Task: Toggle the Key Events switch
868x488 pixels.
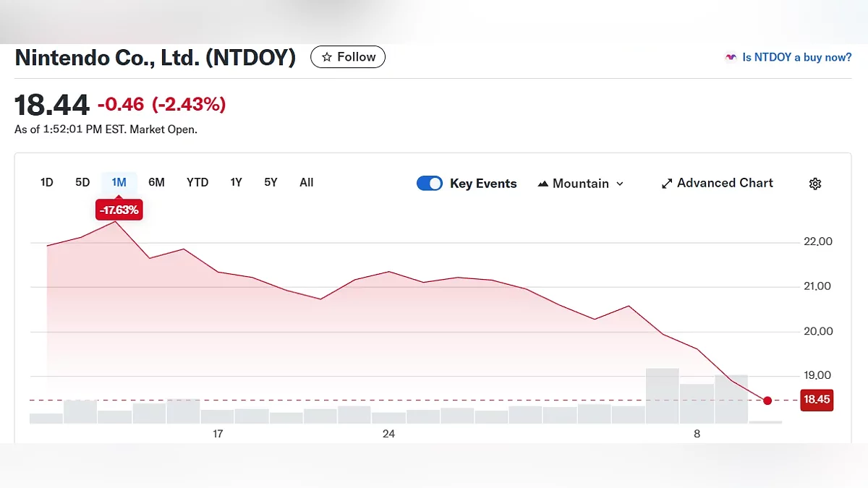Action: (430, 184)
